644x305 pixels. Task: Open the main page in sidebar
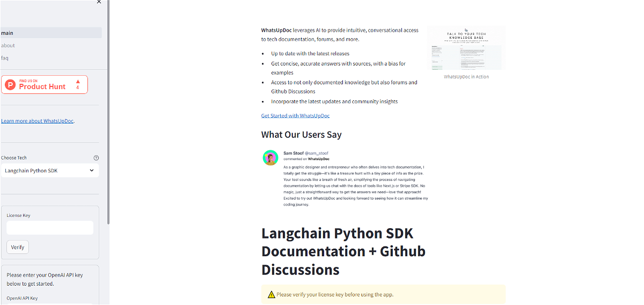coord(50,33)
